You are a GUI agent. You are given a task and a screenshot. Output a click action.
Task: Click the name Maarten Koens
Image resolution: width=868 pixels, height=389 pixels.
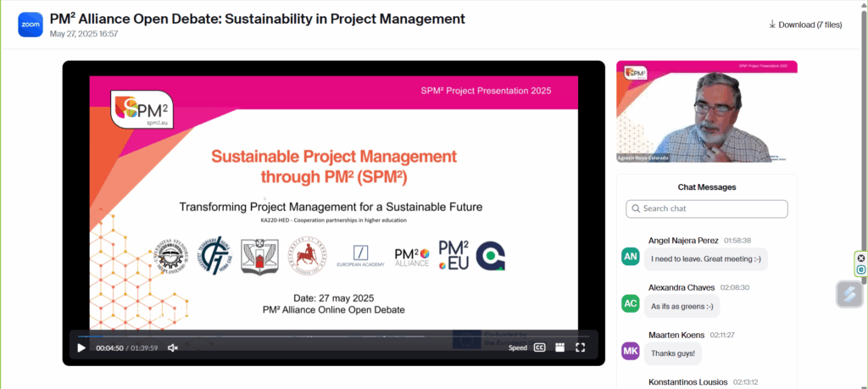point(676,335)
